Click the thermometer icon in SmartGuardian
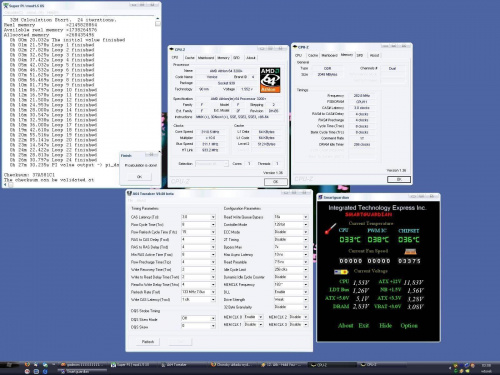The height and width of the screenshot is (375, 500). tap(330, 229)
